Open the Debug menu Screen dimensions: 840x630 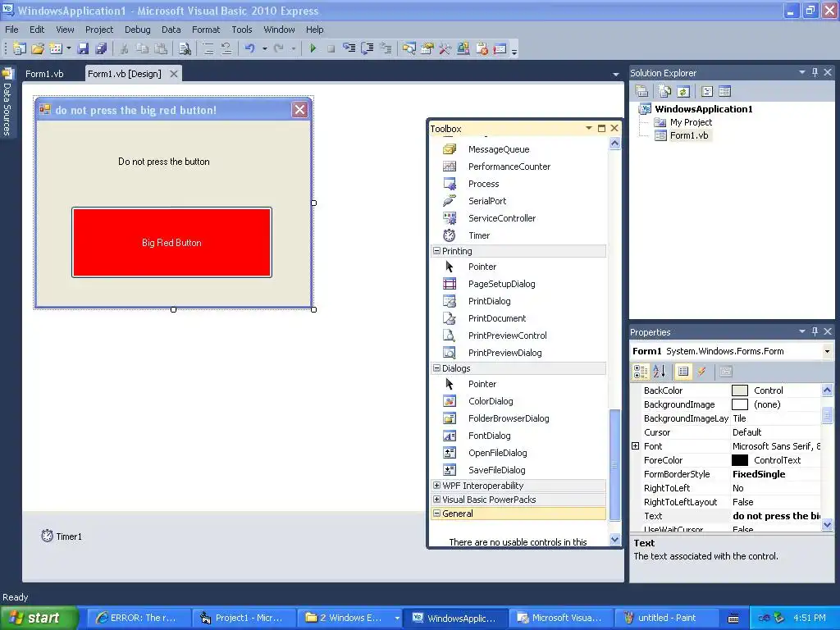137,30
